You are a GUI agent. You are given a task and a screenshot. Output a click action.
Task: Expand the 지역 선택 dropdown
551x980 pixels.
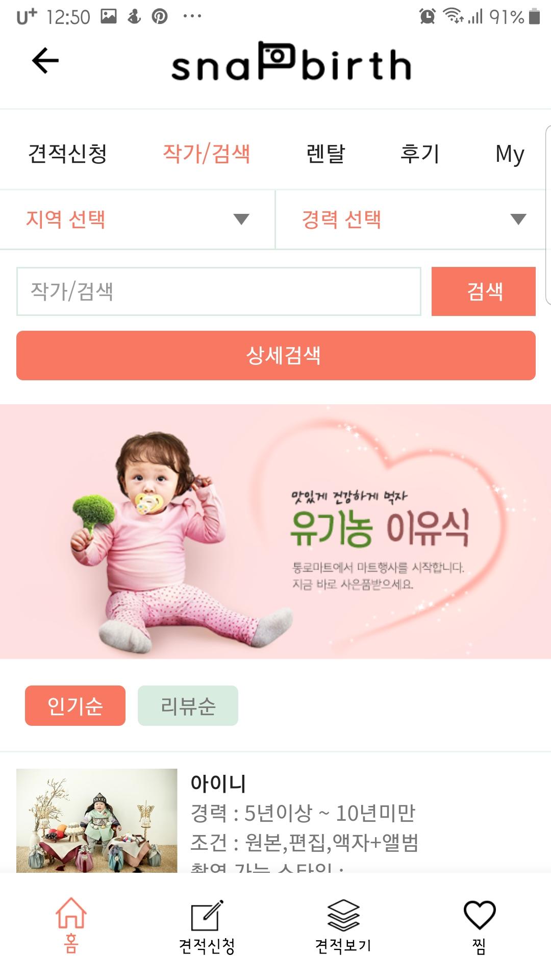(137, 219)
